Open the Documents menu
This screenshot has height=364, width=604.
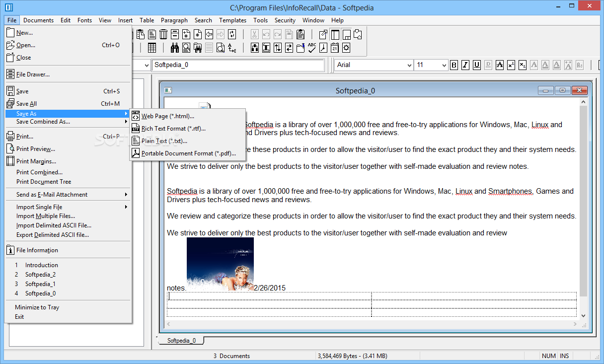coord(38,20)
